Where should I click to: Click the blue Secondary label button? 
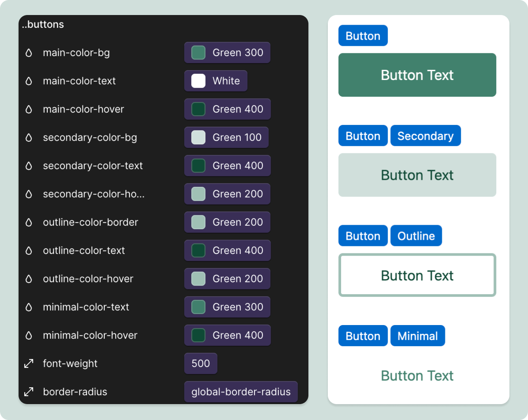pos(425,136)
